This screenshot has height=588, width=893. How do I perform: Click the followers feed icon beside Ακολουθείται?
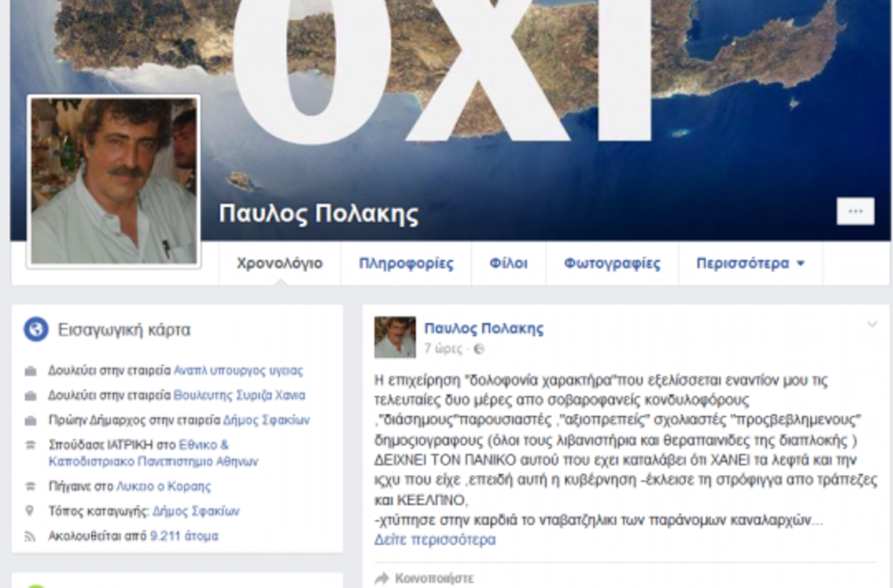coord(31,536)
